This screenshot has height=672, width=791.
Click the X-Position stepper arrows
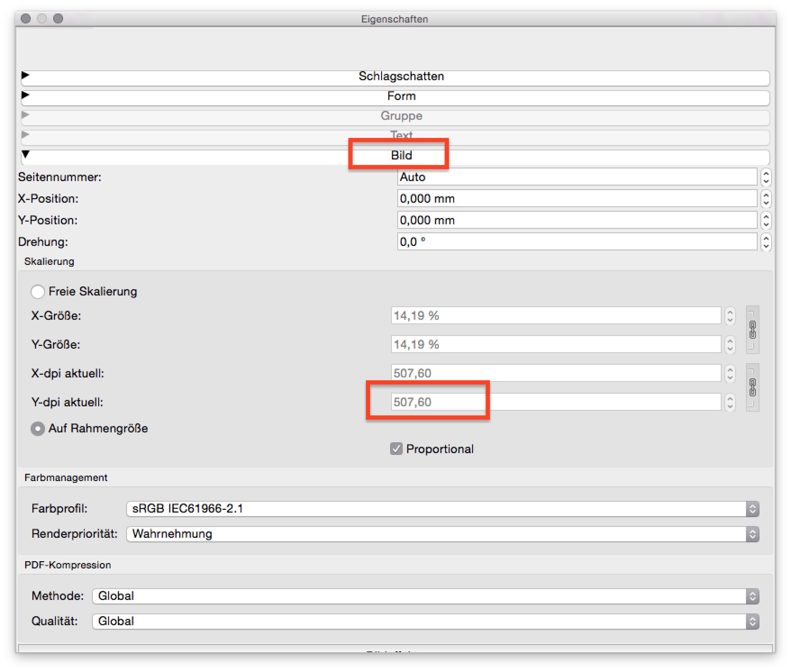[x=766, y=199]
